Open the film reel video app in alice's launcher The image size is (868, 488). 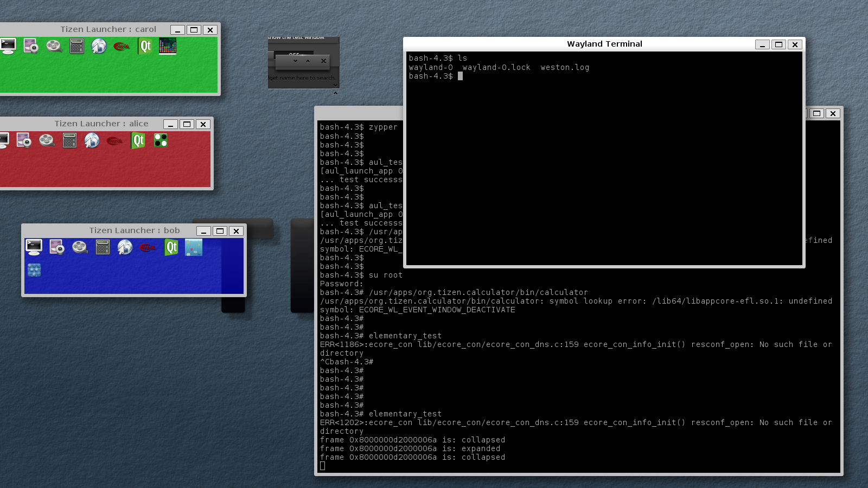pyautogui.click(x=47, y=140)
